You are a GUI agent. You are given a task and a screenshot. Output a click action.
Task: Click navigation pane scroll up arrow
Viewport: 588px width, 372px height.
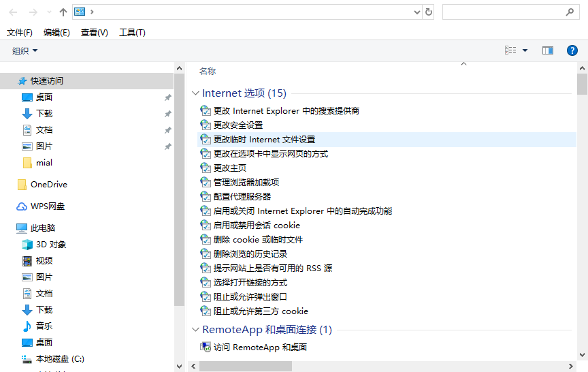[x=179, y=68]
